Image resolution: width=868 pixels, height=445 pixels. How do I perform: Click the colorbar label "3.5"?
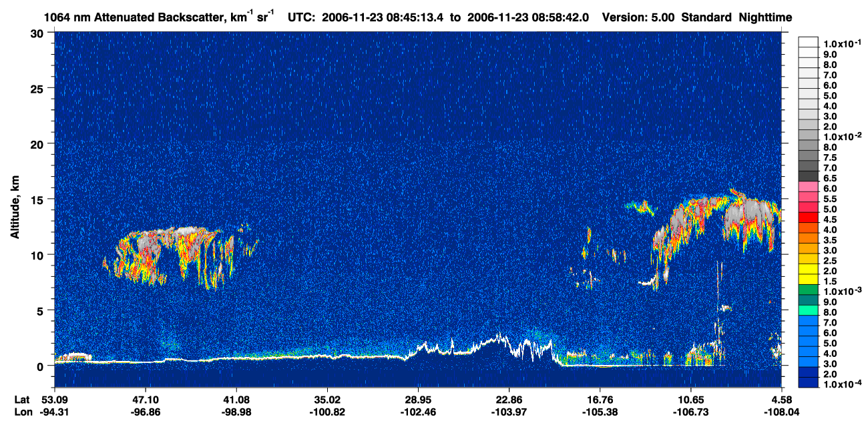pos(829,240)
